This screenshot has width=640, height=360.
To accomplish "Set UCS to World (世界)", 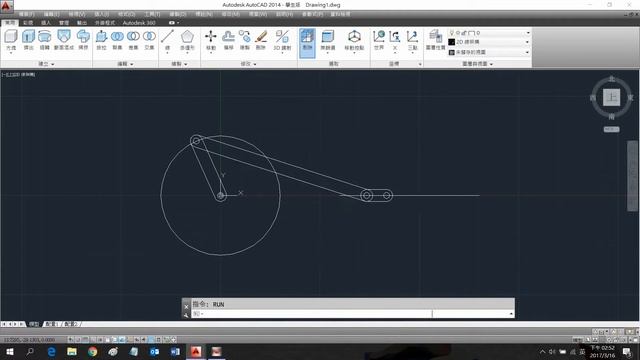I will (x=379, y=40).
